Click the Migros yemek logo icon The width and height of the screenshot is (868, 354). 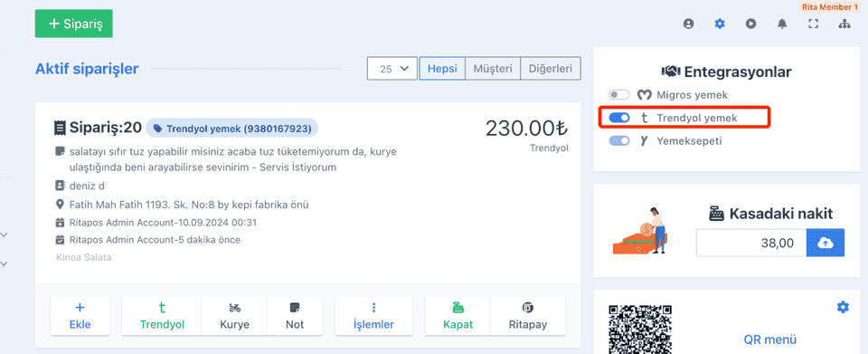pyautogui.click(x=644, y=95)
